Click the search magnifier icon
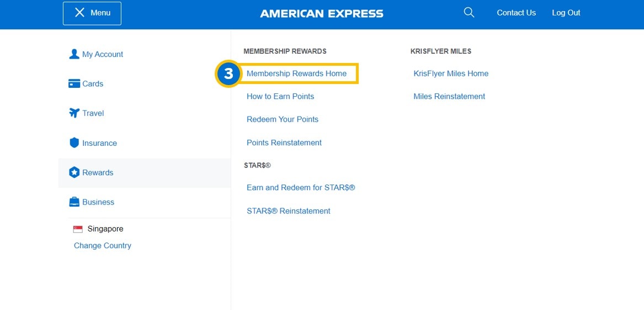 click(469, 13)
